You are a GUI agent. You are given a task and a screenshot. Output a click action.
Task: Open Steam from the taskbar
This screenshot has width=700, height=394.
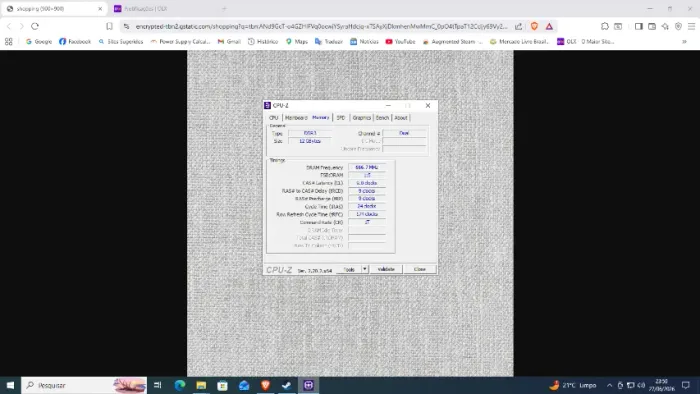pos(287,385)
